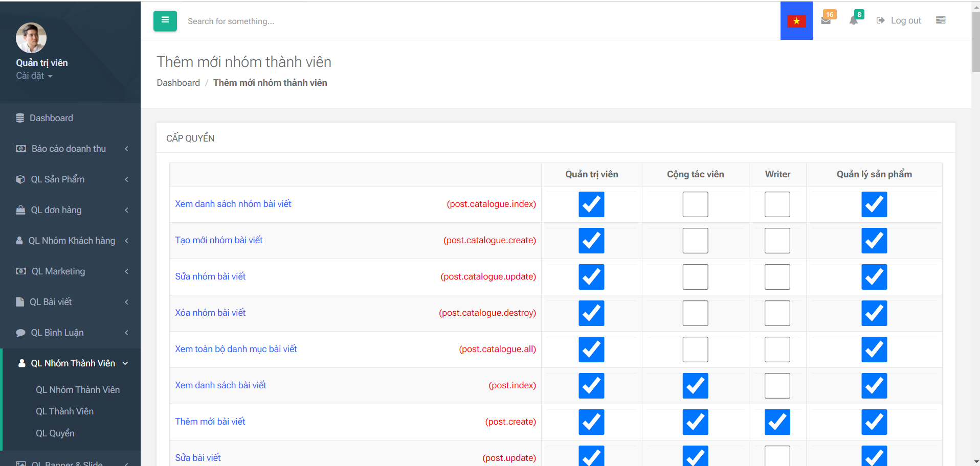Click the Báo cáo doanh thu money icon
This screenshot has height=466, width=980.
point(21,149)
